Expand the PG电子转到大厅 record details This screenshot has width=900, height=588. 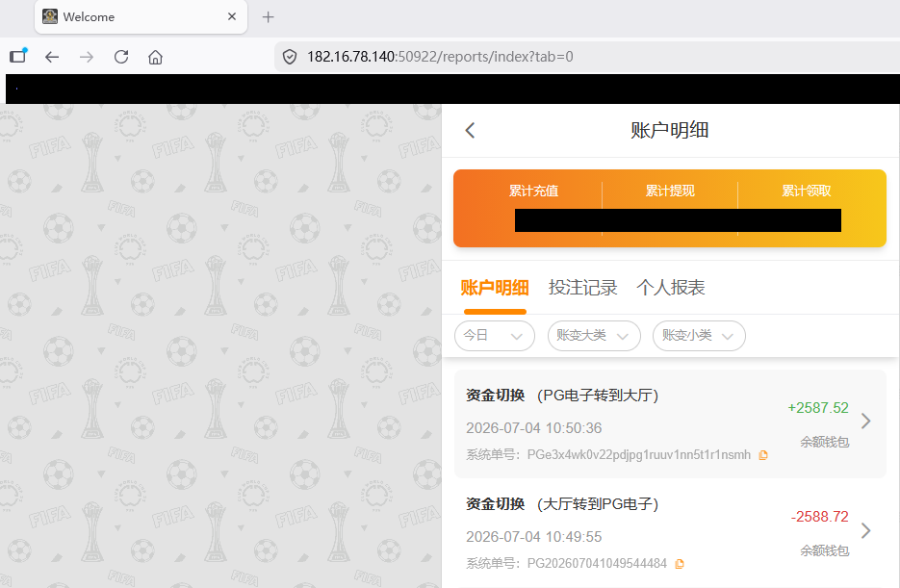866,422
